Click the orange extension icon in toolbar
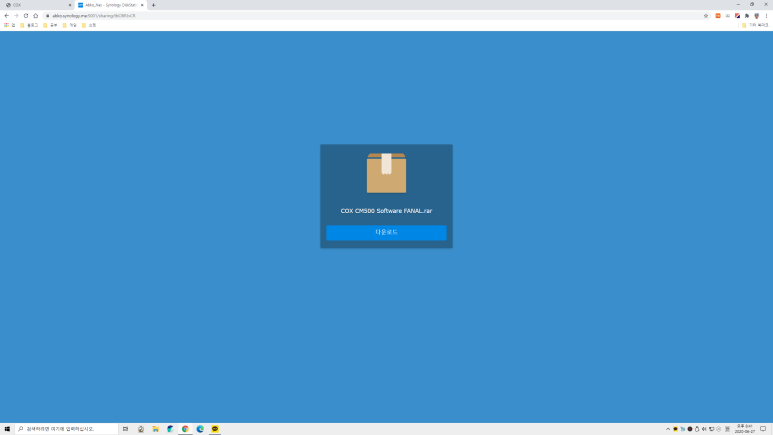 (x=718, y=16)
